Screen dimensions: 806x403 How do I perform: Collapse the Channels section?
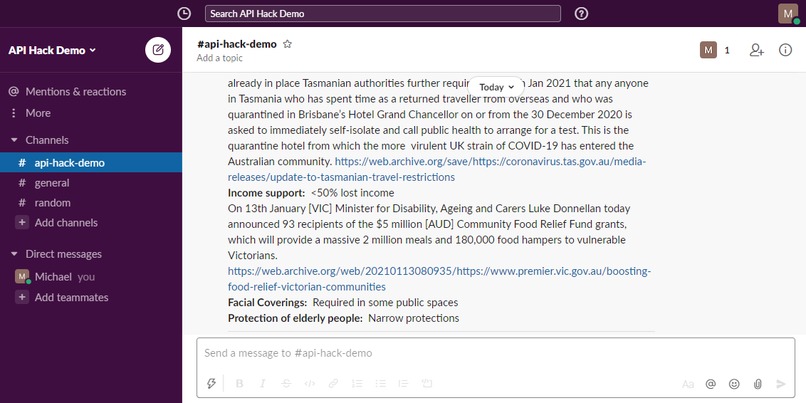(x=14, y=140)
